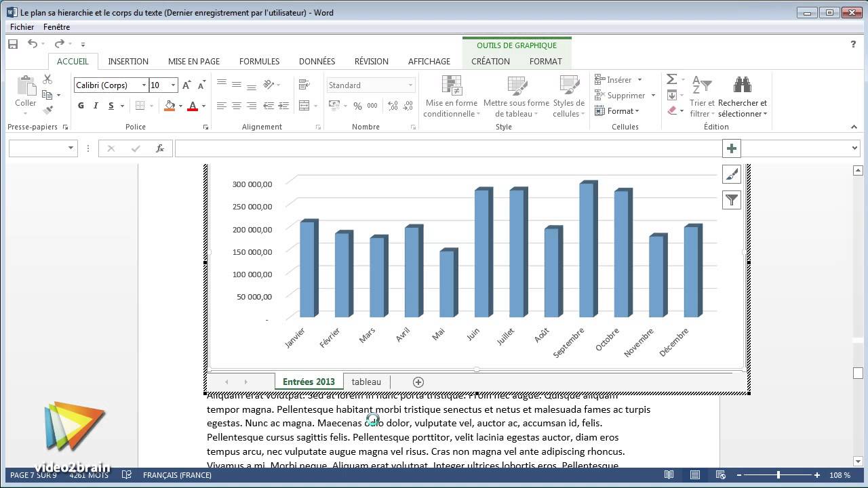Click the AutoSum sigma icon

pos(671,79)
